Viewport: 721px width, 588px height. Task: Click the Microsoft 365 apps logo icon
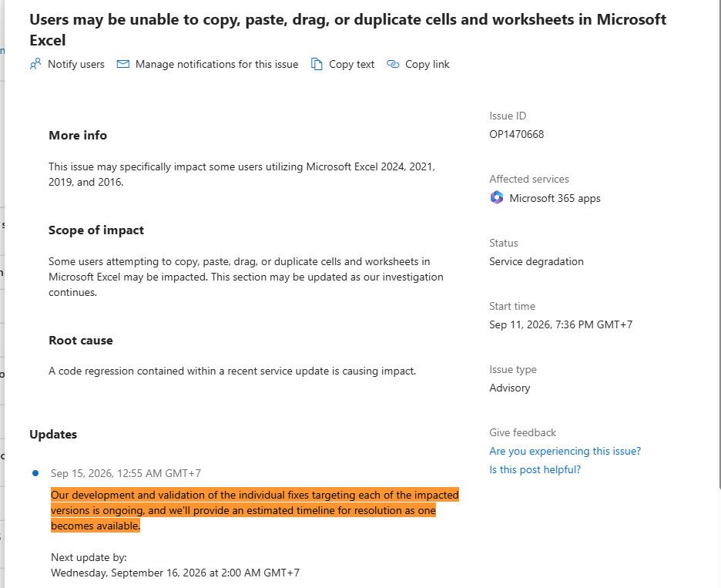tap(497, 198)
